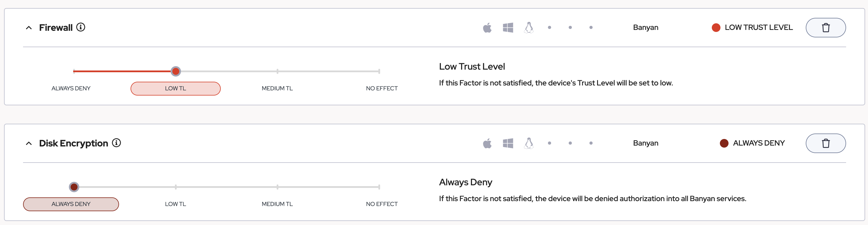Collapse the Disk Encryption section

coord(29,143)
